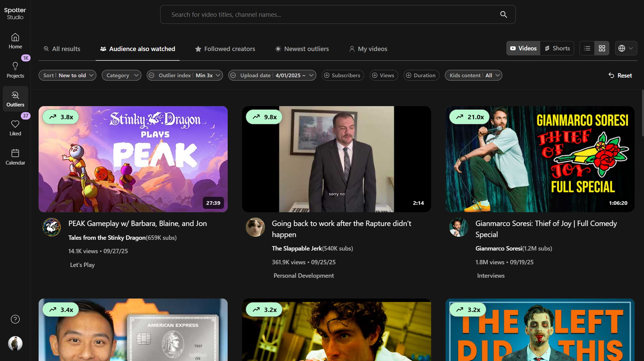Add the Duration filter
Image resolution: width=644 pixels, height=361 pixels.
click(421, 75)
